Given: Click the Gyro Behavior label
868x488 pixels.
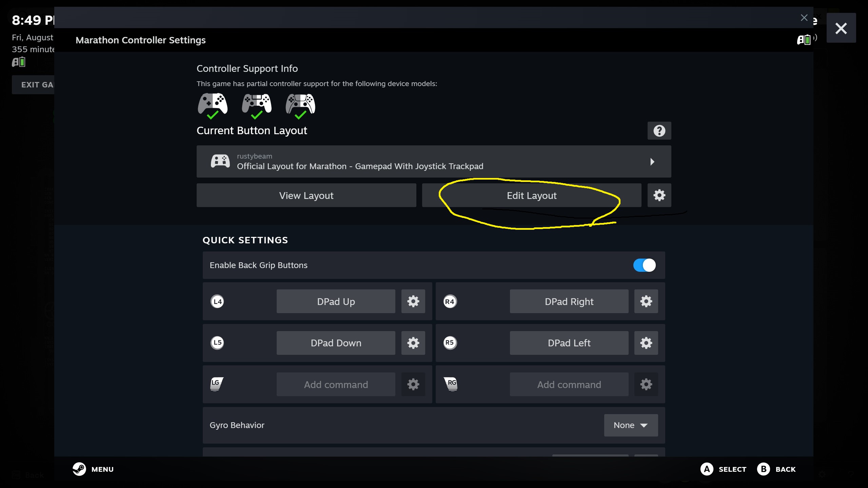Looking at the screenshot, I should coord(237,425).
